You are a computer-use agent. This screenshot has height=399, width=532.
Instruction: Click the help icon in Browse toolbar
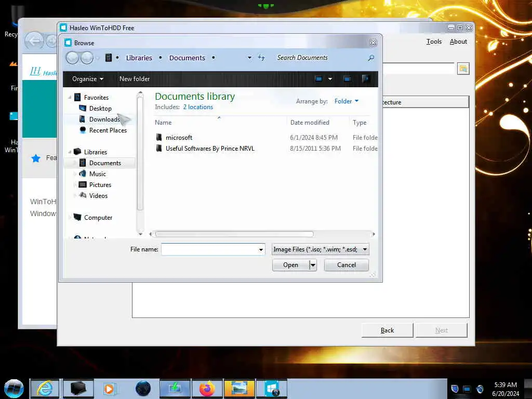(365, 79)
